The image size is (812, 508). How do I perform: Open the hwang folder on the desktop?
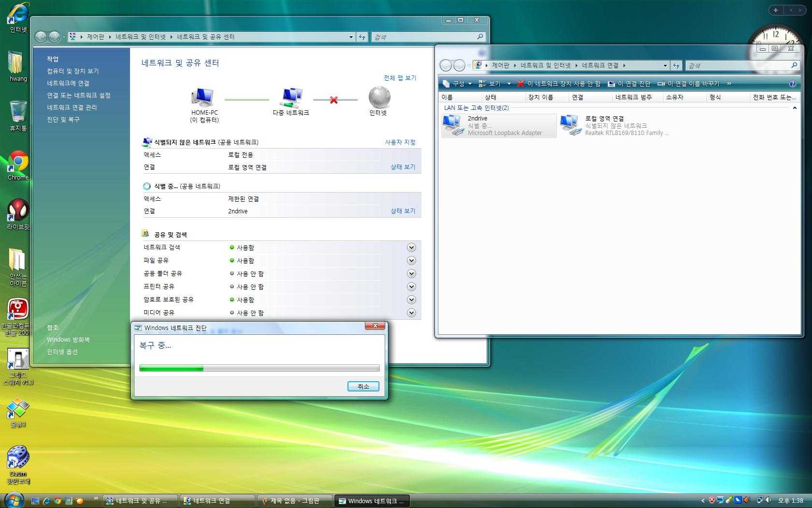click(18, 66)
